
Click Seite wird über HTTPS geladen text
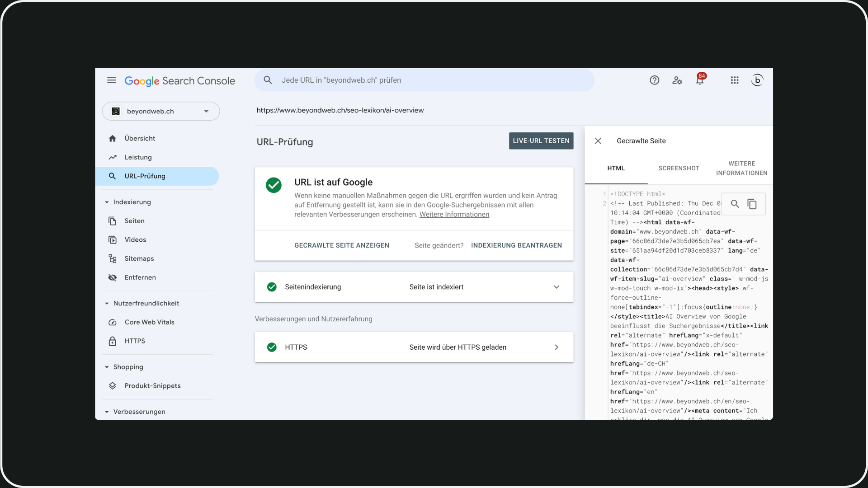[x=458, y=347]
